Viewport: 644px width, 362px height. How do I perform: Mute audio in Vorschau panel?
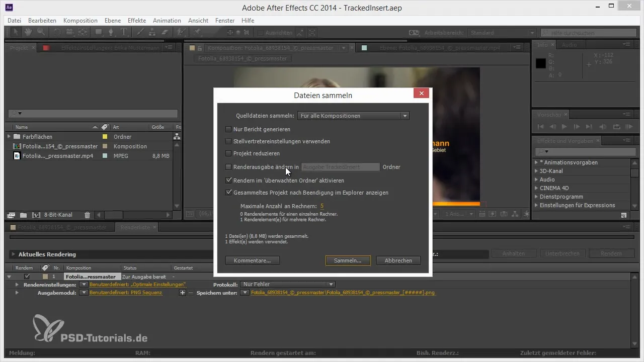(x=603, y=127)
